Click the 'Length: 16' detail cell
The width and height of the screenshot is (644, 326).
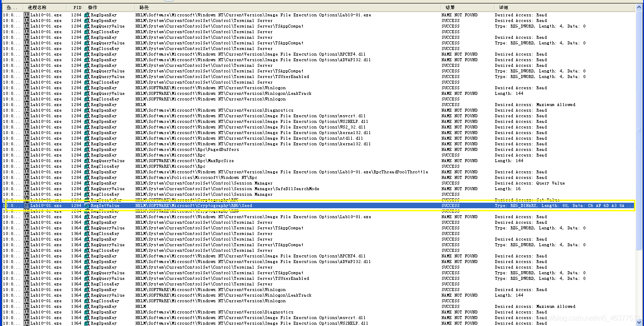pyautogui.click(x=508, y=189)
